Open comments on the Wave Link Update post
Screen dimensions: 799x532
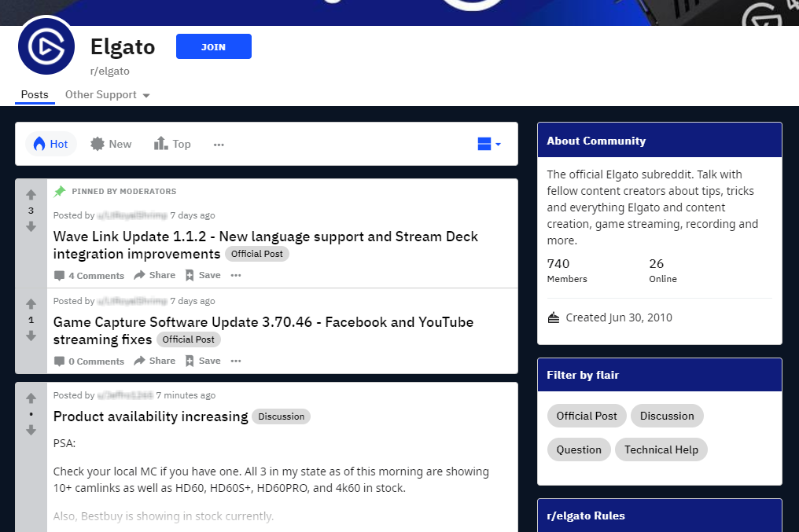click(x=89, y=276)
